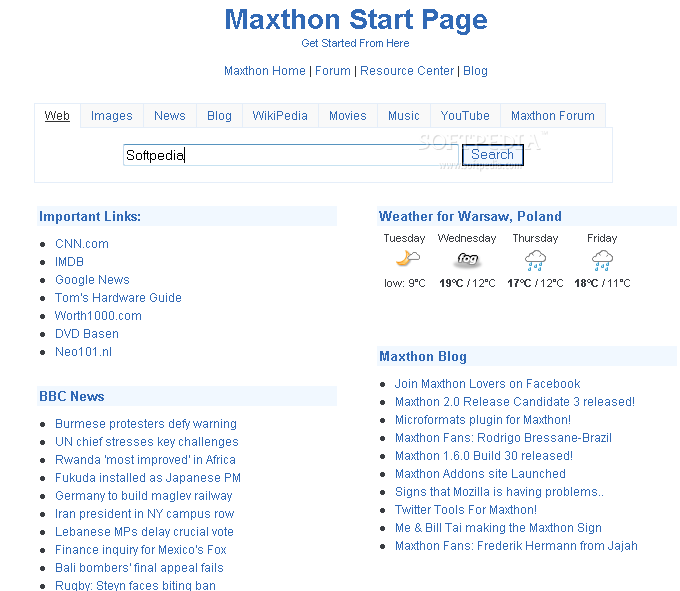The height and width of the screenshot is (591, 680).
Task: Click Tuesday's low: 9°C text
Action: click(405, 283)
